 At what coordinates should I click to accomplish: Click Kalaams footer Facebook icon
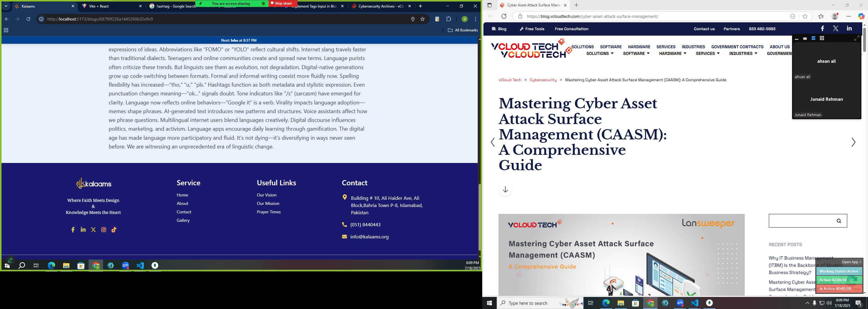tap(73, 230)
